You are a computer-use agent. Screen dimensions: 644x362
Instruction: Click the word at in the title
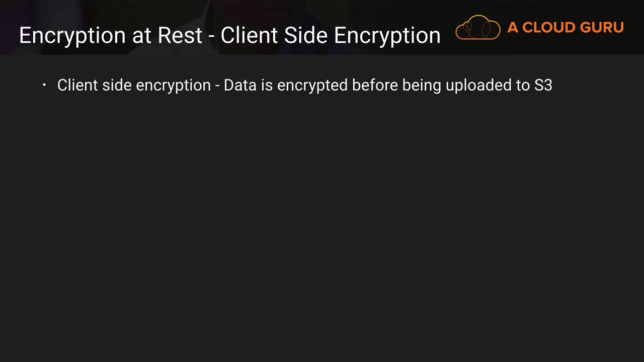[142, 35]
